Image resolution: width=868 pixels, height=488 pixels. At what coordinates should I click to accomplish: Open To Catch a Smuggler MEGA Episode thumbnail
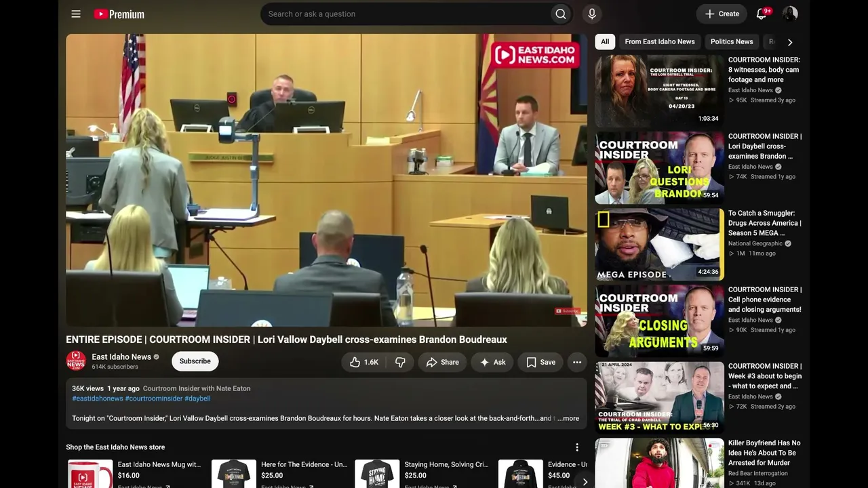659,244
